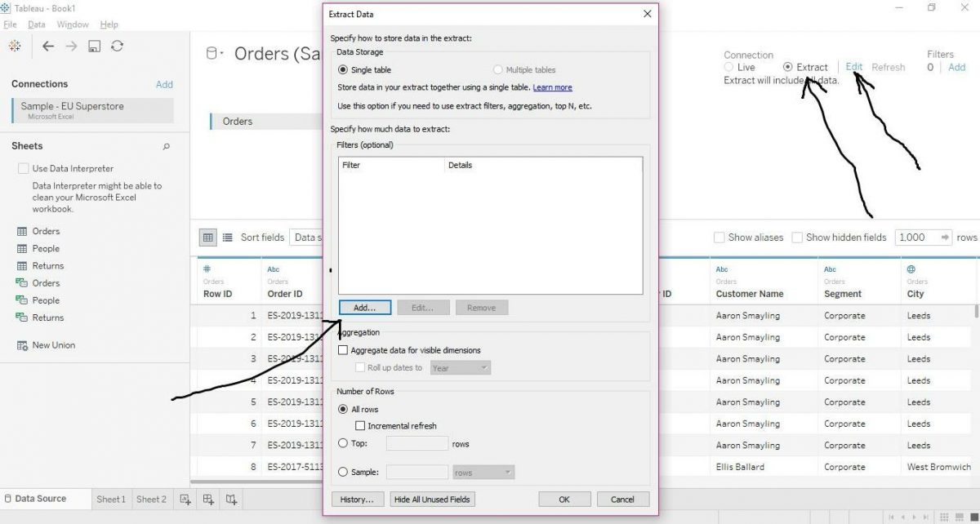Open the Roll up dates Year dropdown

point(460,367)
